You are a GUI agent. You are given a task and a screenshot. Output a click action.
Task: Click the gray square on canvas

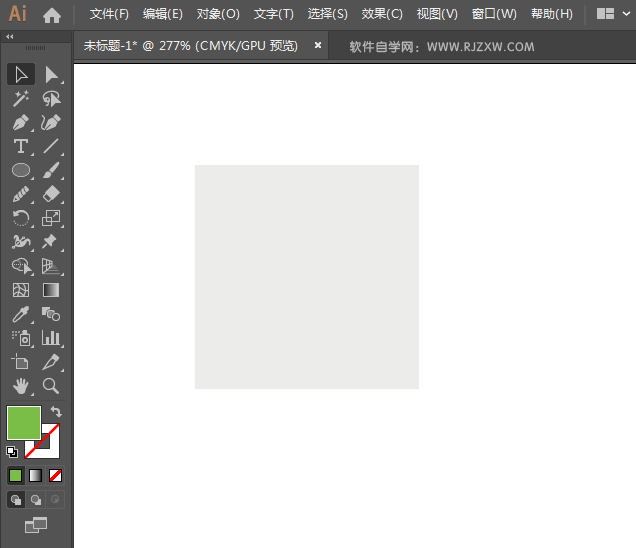click(x=307, y=277)
